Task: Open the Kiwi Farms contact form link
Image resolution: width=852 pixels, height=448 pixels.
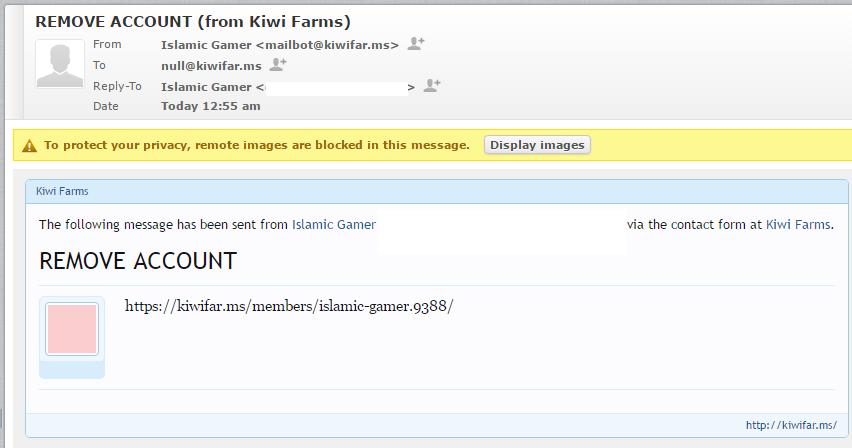Action: [798, 225]
